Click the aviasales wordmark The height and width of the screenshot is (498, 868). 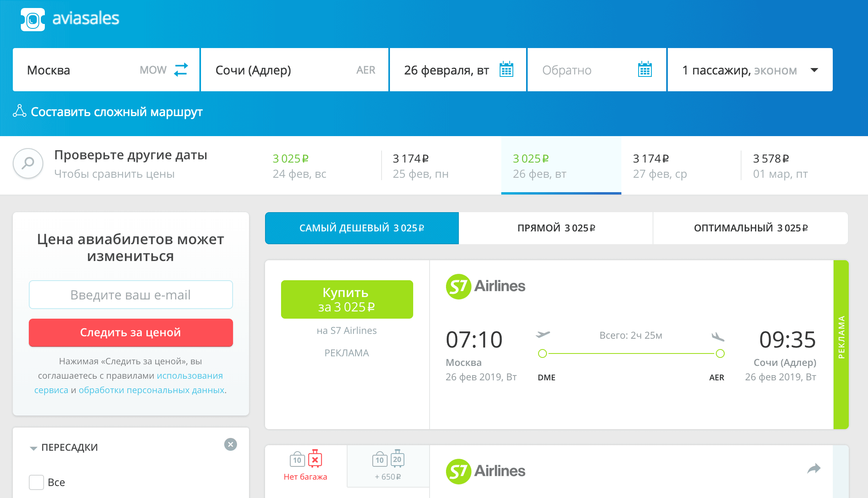[x=86, y=18]
